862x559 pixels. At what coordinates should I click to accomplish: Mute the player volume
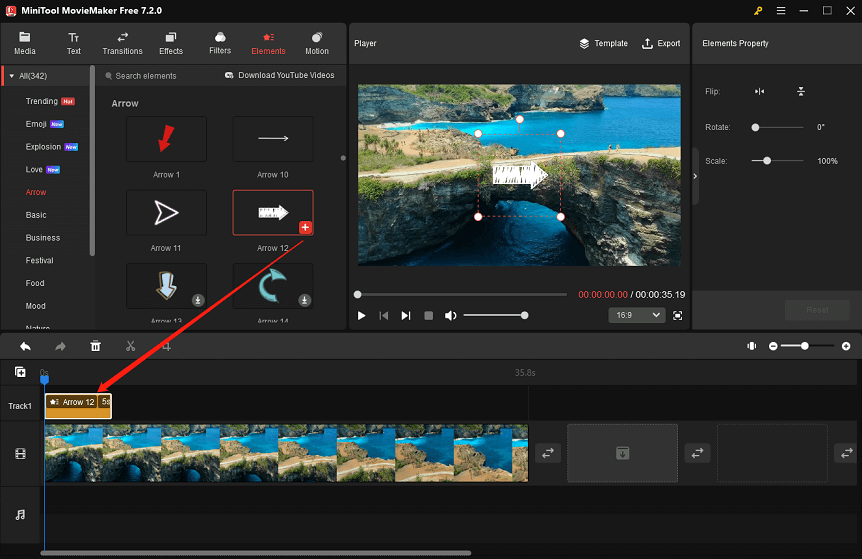[450, 316]
